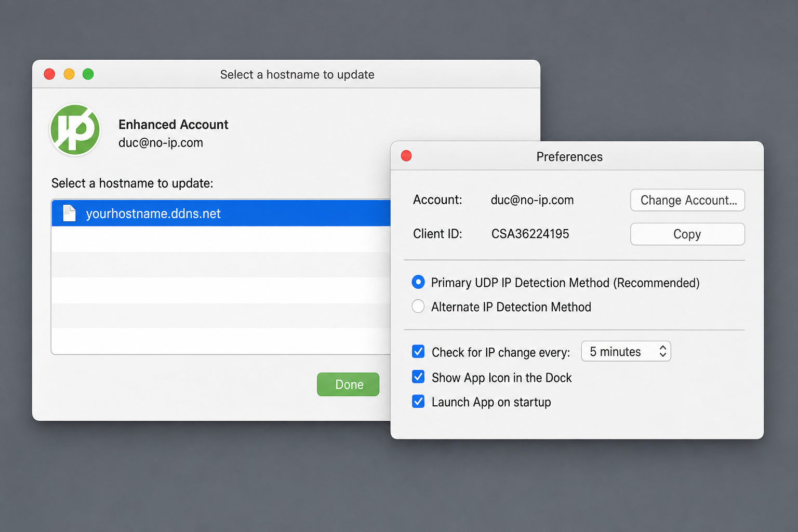Click the CSA36224195 client ID value
Screen dimensions: 798x532
tap(530, 234)
